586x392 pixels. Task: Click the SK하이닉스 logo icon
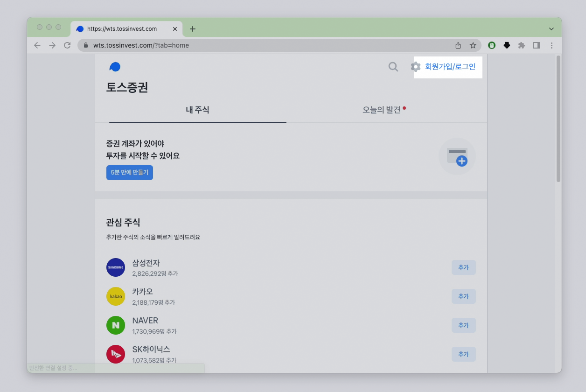tap(116, 354)
